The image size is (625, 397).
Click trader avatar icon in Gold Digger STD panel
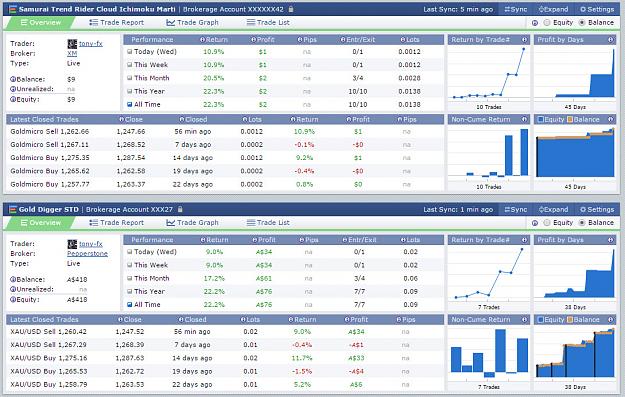click(72, 244)
